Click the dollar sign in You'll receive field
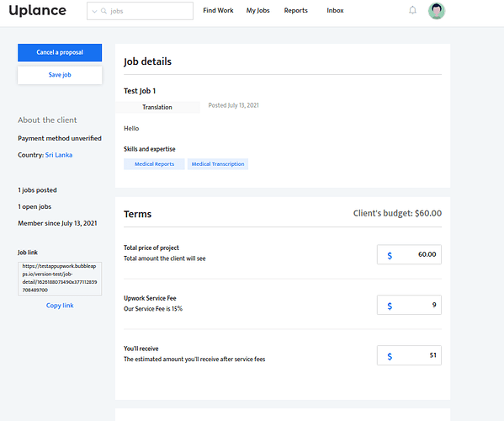 (x=390, y=356)
